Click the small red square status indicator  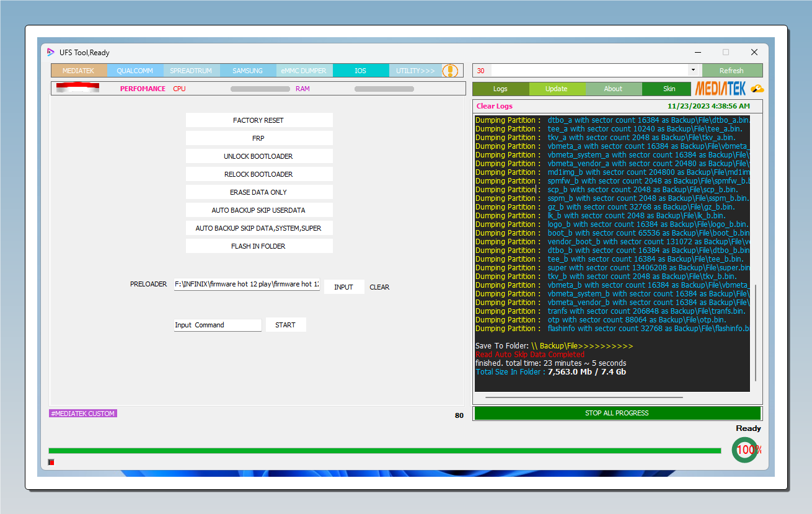pyautogui.click(x=51, y=462)
